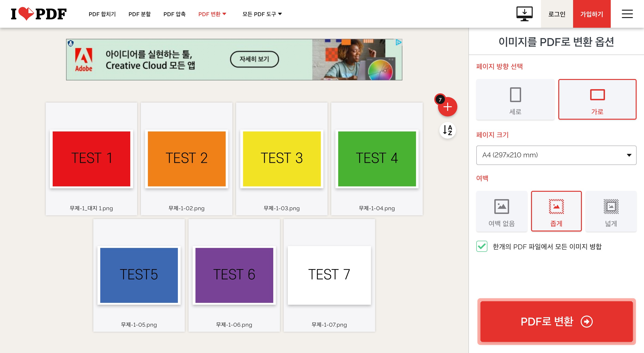Image resolution: width=644 pixels, height=353 pixels.
Task: Select landscape (가로) page orientation
Action: click(597, 100)
